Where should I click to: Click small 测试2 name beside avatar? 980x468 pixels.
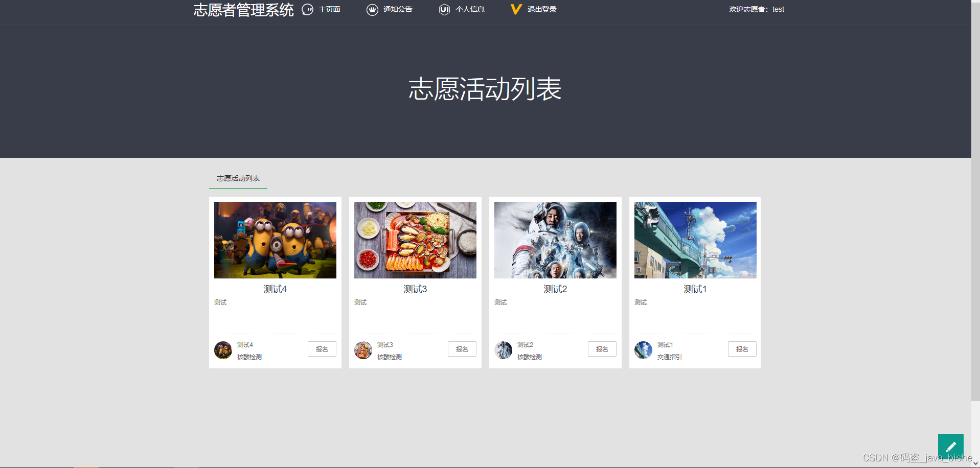(x=525, y=345)
